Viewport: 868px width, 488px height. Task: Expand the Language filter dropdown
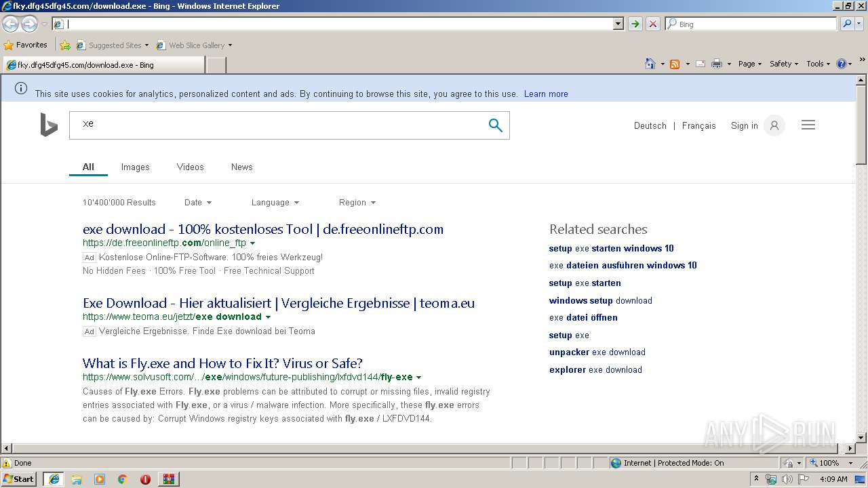click(x=275, y=203)
